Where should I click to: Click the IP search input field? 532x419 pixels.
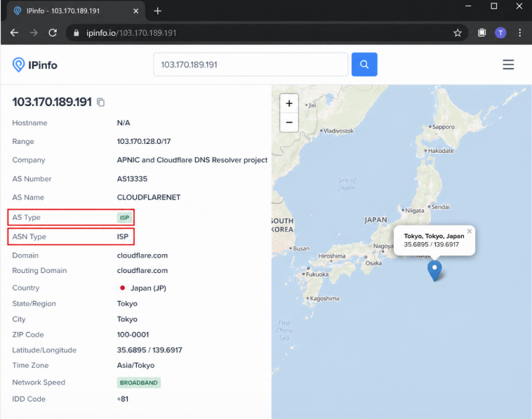tap(251, 65)
